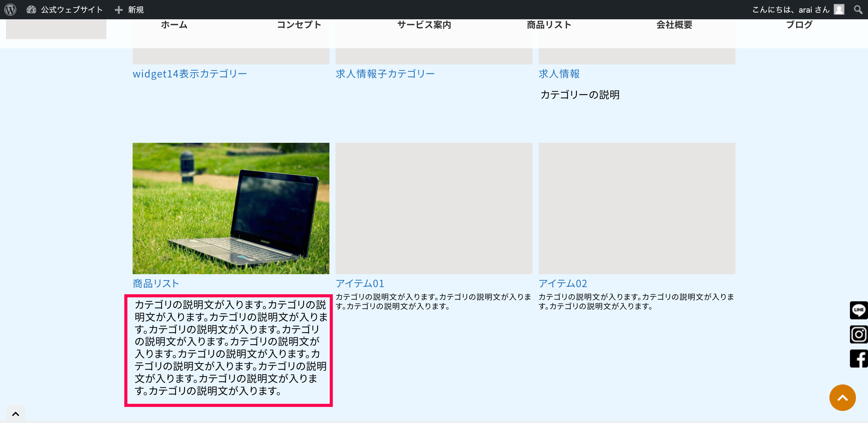868x423 pixels.
Task: Click the WordPress logo icon
Action: tap(11, 9)
